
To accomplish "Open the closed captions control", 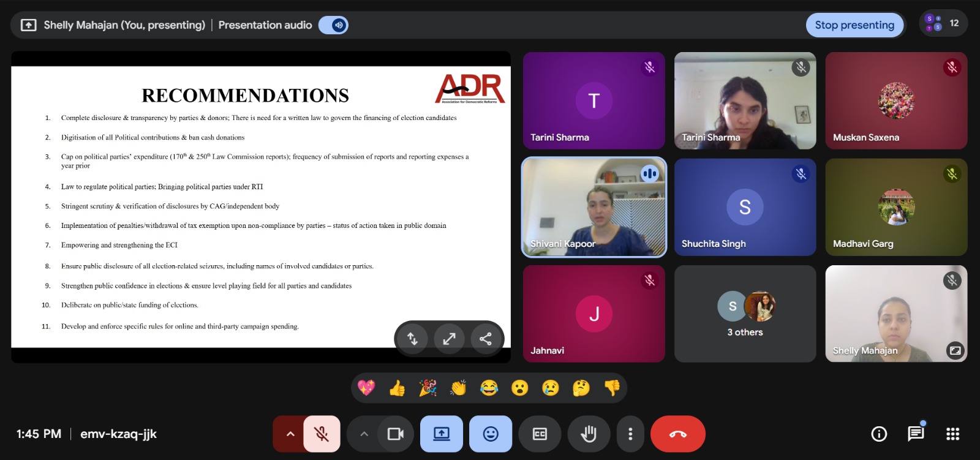I will [540, 434].
